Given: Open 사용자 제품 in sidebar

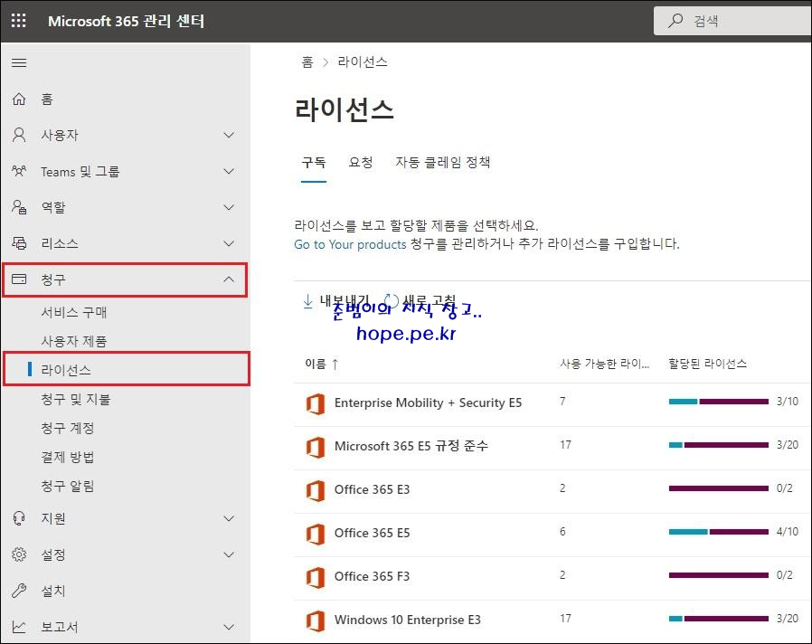Looking at the screenshot, I should click(x=74, y=341).
